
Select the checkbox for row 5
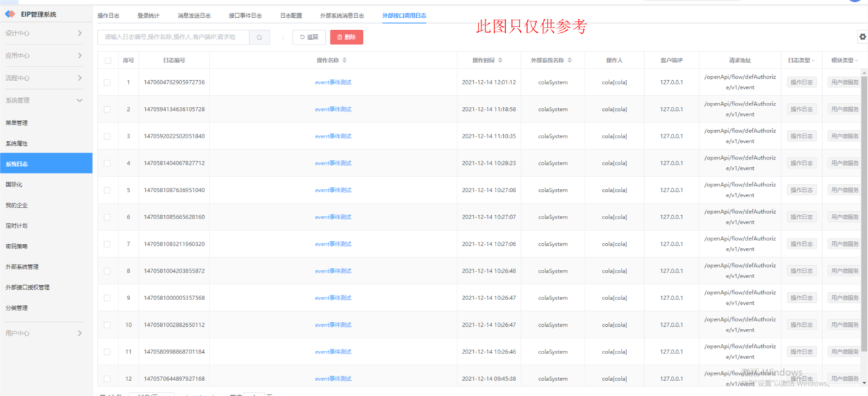[107, 190]
